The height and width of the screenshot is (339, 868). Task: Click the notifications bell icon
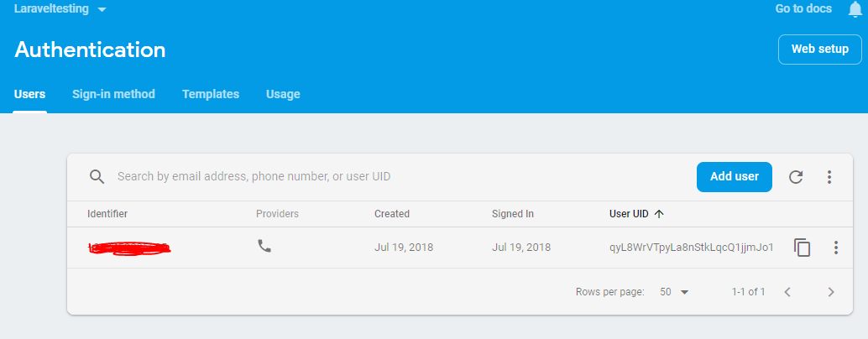[855, 9]
